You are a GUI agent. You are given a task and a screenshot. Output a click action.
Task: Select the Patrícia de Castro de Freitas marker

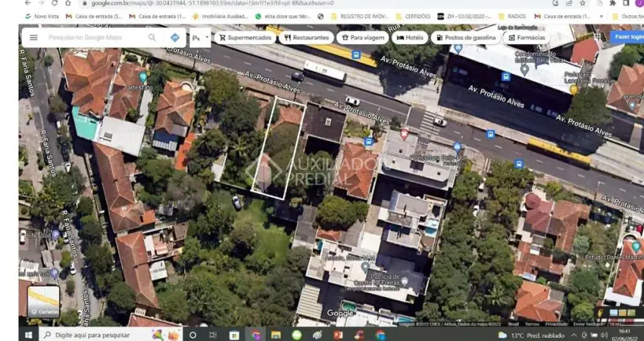[x=405, y=282]
